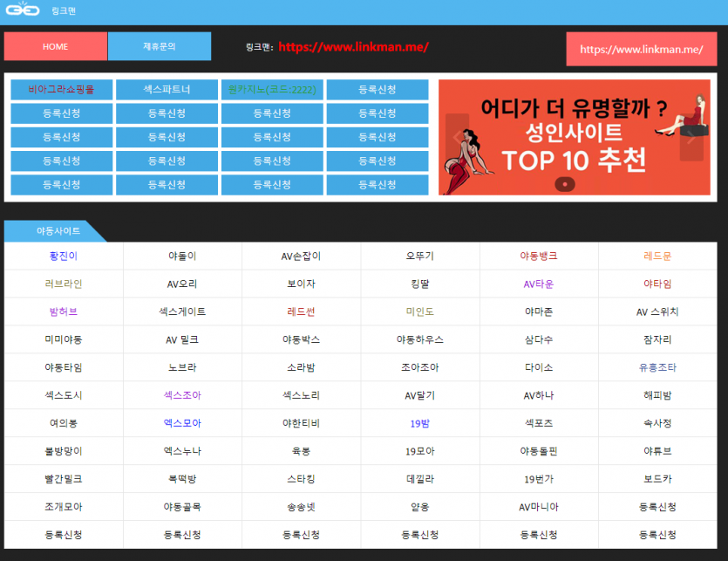728x561 pixels.
Task: Click the 섹스파트너 banner button
Action: point(167,89)
